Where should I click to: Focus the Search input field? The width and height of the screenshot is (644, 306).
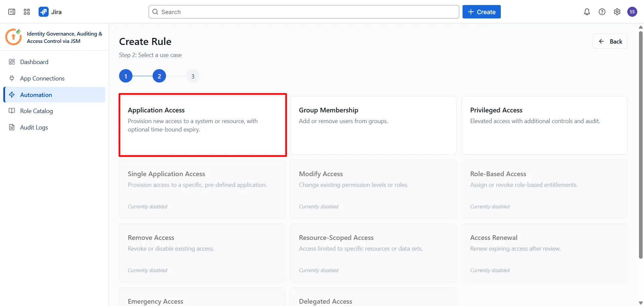click(304, 12)
